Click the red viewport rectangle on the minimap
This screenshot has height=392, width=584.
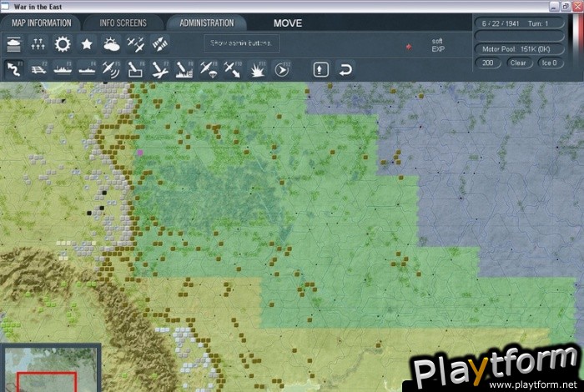click(47, 382)
